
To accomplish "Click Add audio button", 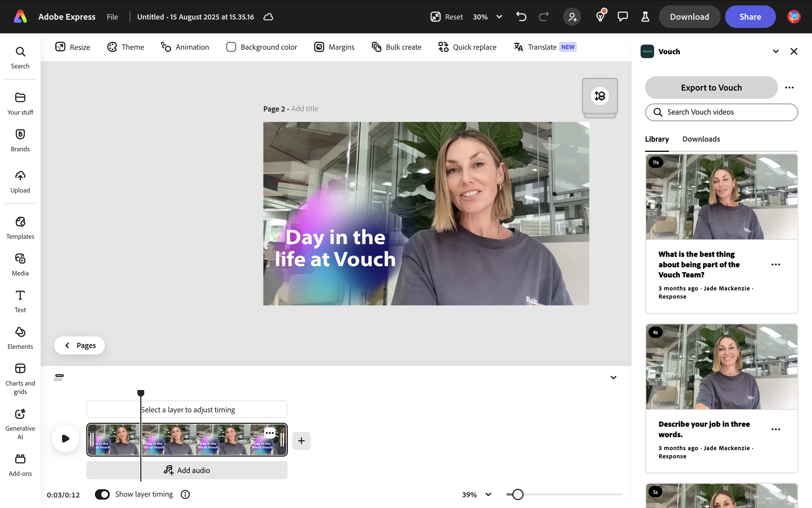I will (x=187, y=470).
